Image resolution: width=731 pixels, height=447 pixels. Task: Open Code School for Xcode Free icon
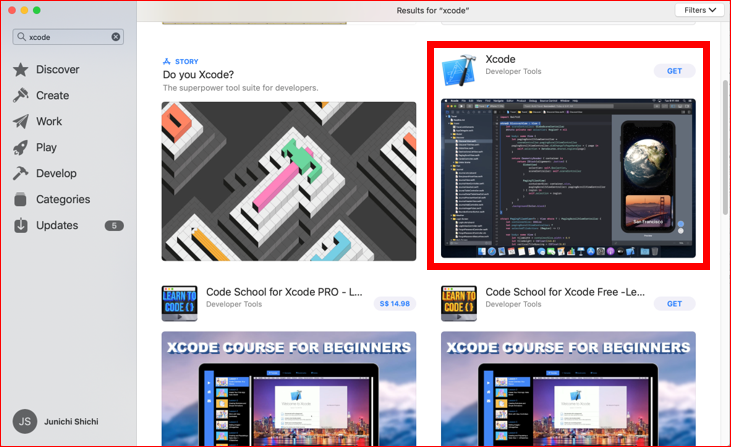click(459, 303)
